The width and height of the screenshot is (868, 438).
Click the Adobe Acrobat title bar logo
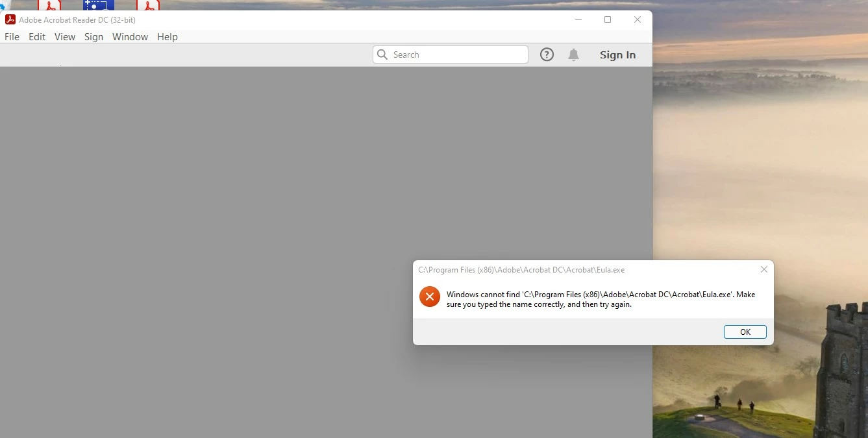point(10,19)
